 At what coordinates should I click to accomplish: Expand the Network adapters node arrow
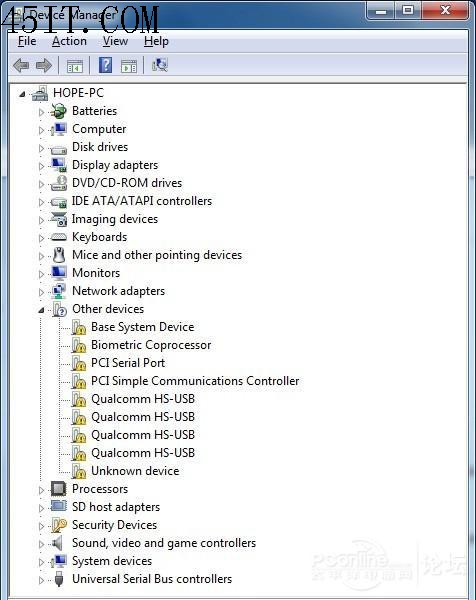41,292
